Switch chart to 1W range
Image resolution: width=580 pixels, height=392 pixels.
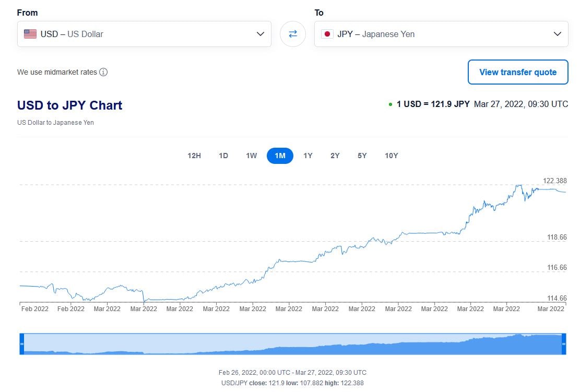point(252,156)
